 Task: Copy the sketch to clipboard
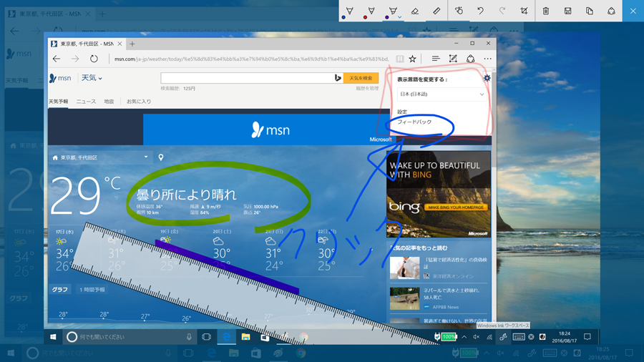click(x=590, y=11)
